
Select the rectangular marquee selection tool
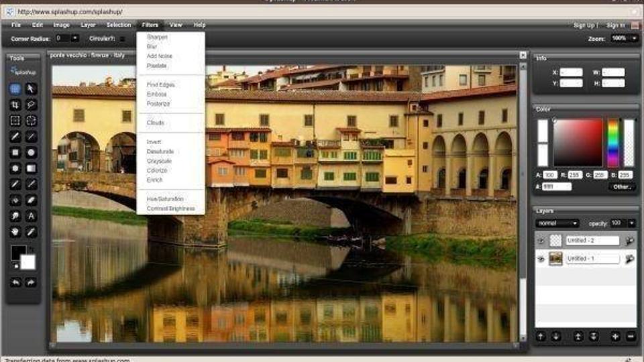[15, 121]
